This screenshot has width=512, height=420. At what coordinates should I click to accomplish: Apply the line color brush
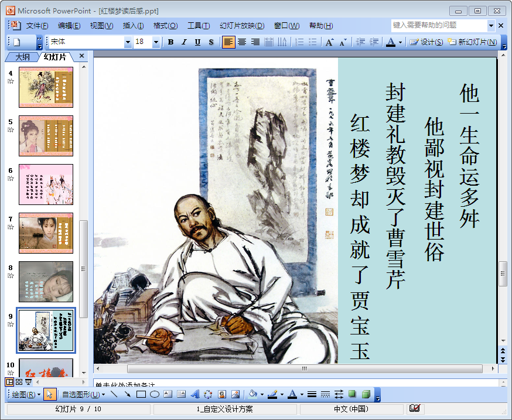point(272,394)
